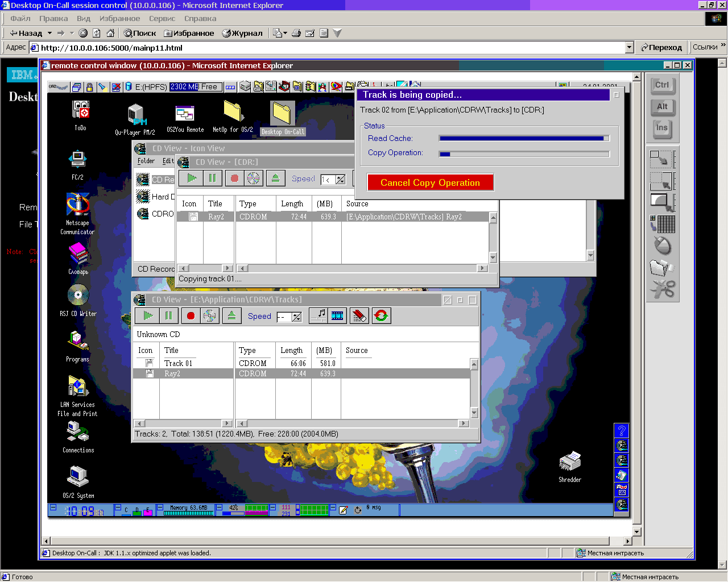
Task: Click the red Record button in CDR window
Action: point(234,178)
